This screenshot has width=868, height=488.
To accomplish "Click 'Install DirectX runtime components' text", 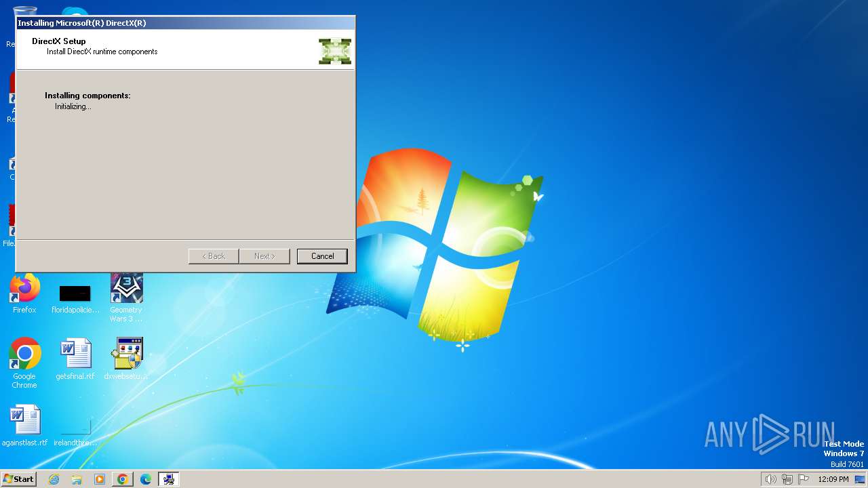I will click(x=102, y=52).
